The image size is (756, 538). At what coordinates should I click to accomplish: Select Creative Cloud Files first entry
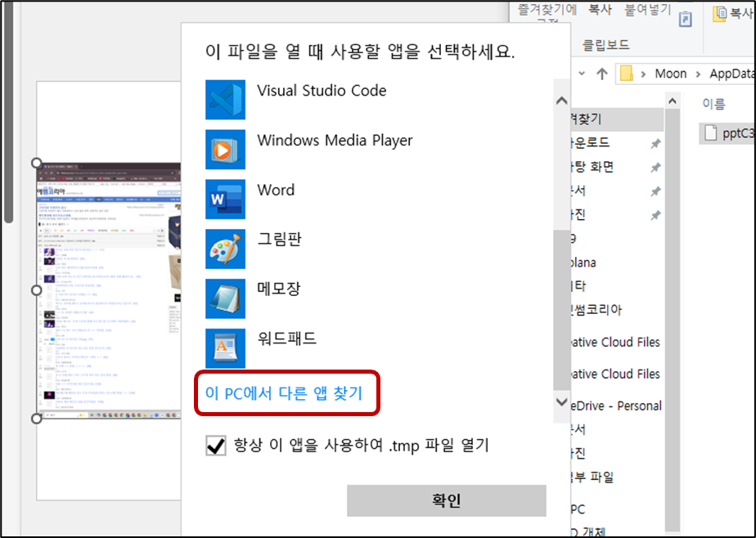[615, 343]
